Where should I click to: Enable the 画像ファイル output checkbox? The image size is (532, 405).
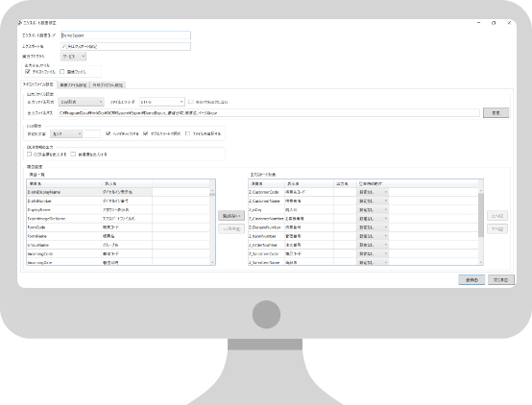(62, 72)
